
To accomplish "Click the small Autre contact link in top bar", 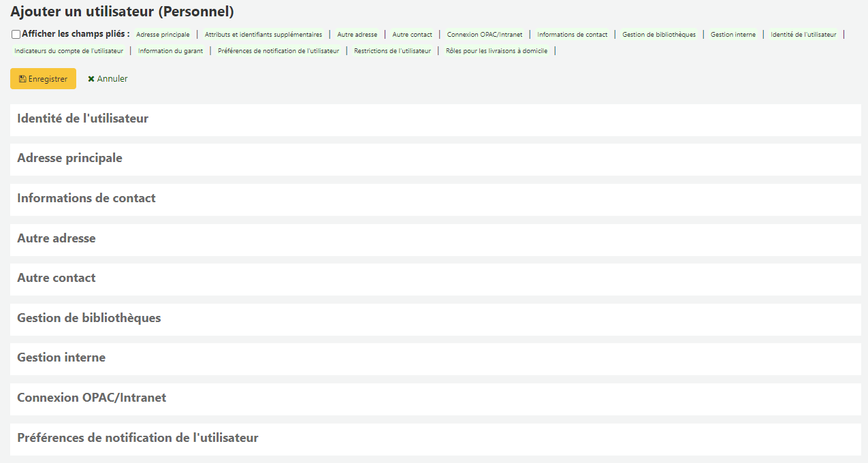I will [412, 34].
